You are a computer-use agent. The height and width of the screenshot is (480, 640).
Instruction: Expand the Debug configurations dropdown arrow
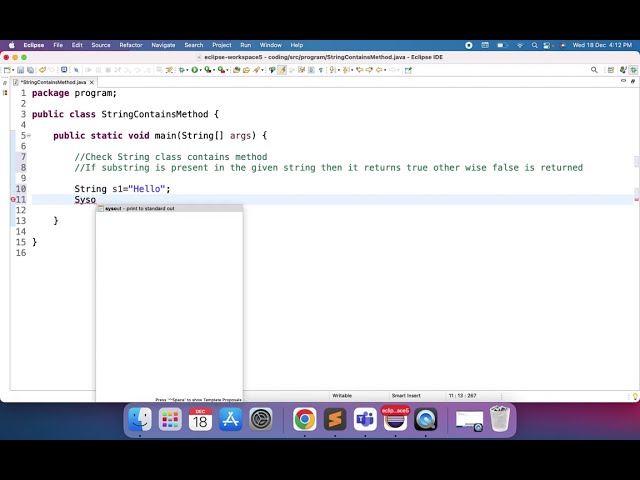187,70
